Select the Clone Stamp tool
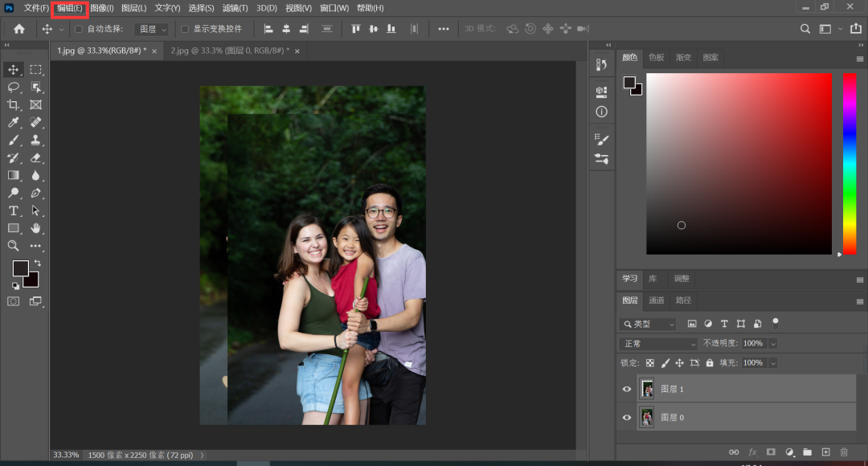 coord(36,140)
